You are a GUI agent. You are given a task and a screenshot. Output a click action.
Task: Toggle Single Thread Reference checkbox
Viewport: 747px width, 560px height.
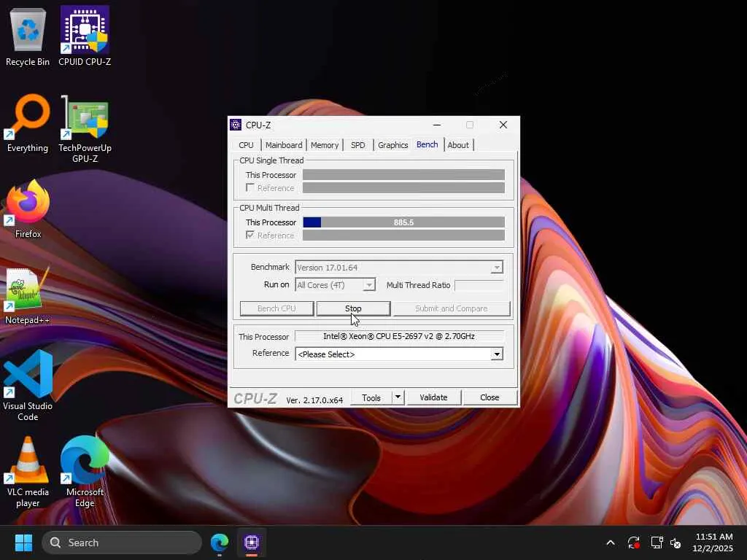click(250, 188)
